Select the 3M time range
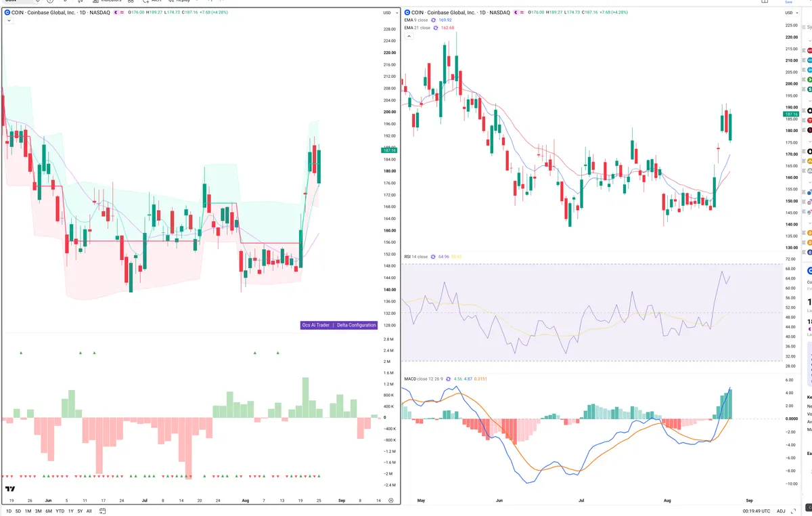 (39, 511)
